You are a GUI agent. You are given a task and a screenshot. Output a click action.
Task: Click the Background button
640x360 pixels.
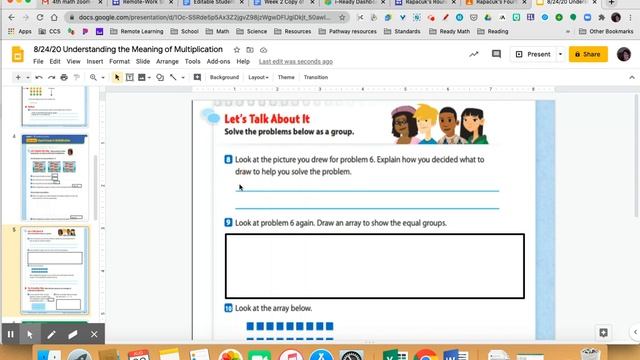[x=224, y=77]
